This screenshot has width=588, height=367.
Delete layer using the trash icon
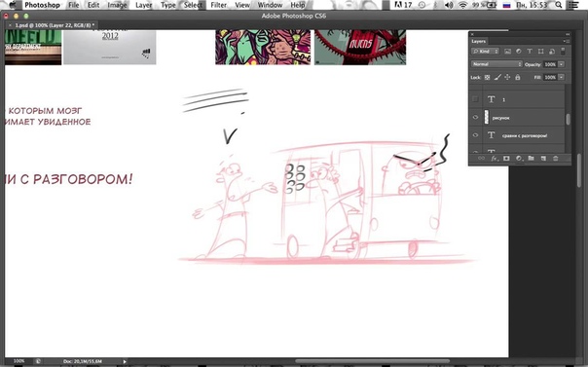pyautogui.click(x=556, y=159)
